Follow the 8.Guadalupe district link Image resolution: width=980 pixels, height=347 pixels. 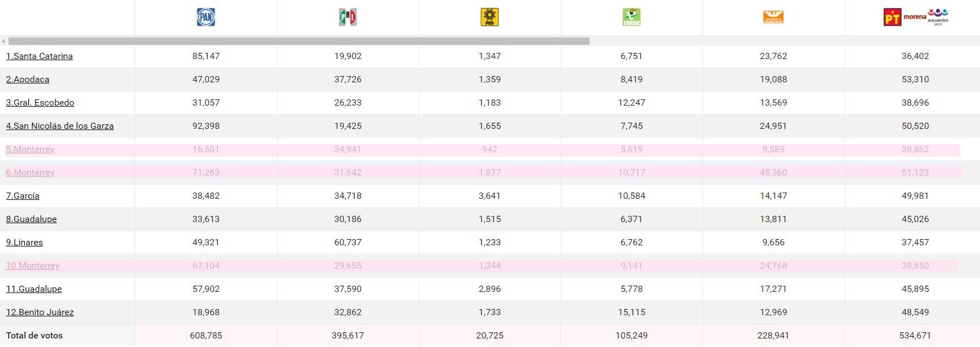(31, 219)
